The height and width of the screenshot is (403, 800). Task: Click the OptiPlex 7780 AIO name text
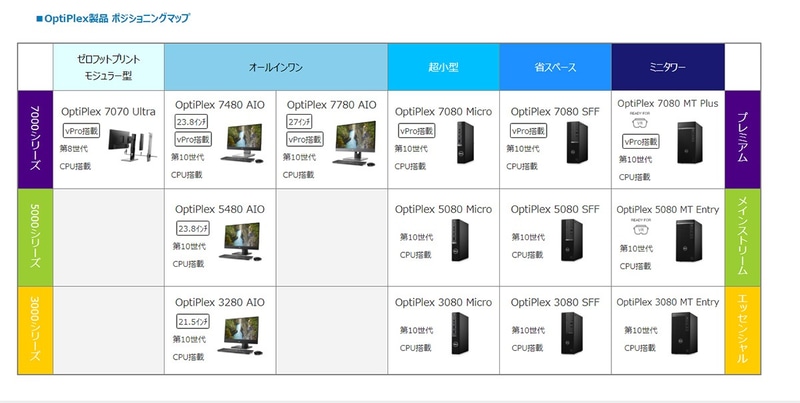(332, 105)
